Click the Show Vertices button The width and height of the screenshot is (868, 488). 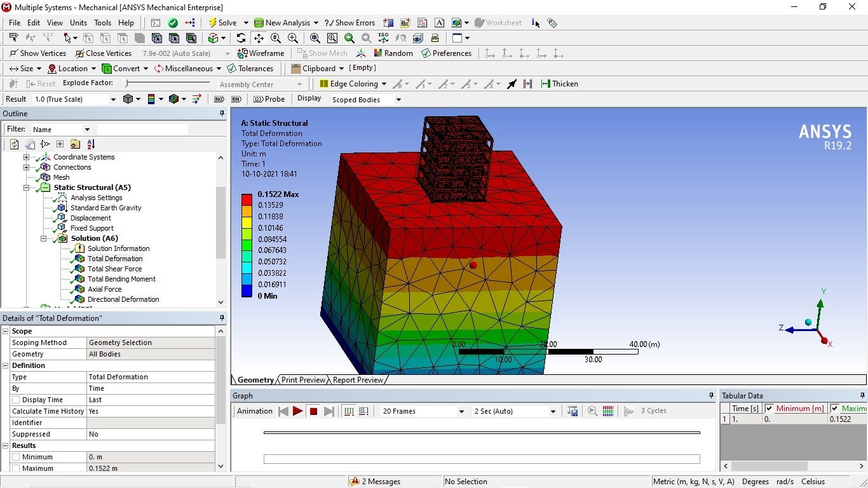(x=38, y=53)
